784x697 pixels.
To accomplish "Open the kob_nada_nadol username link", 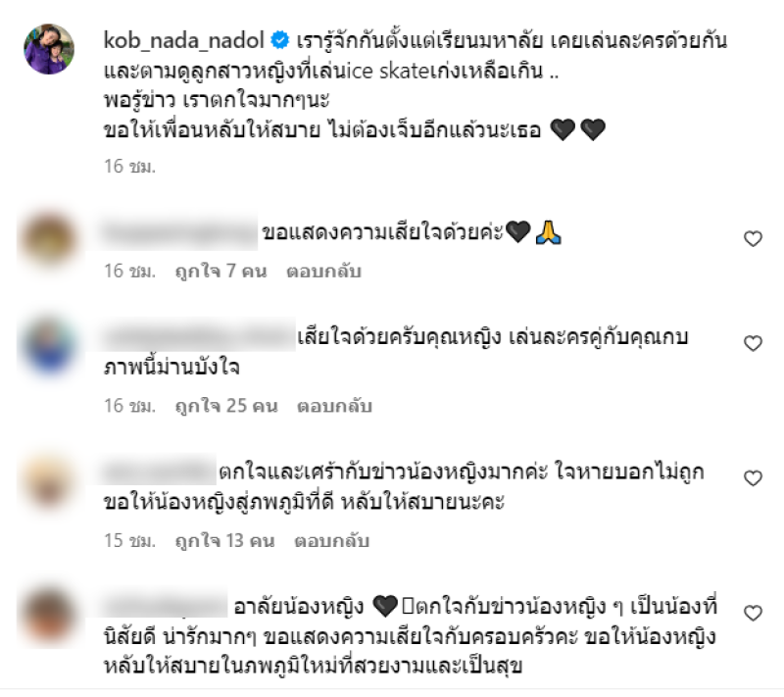I will click(x=183, y=40).
